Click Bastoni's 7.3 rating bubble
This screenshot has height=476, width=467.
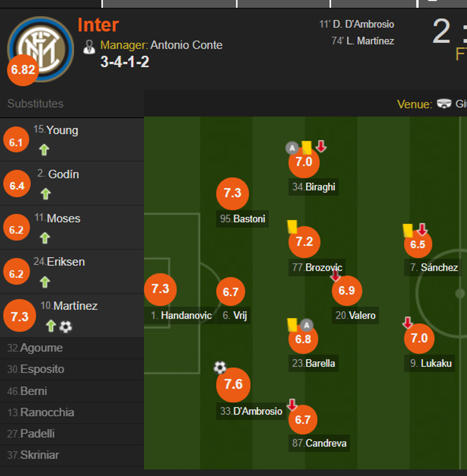tap(233, 193)
